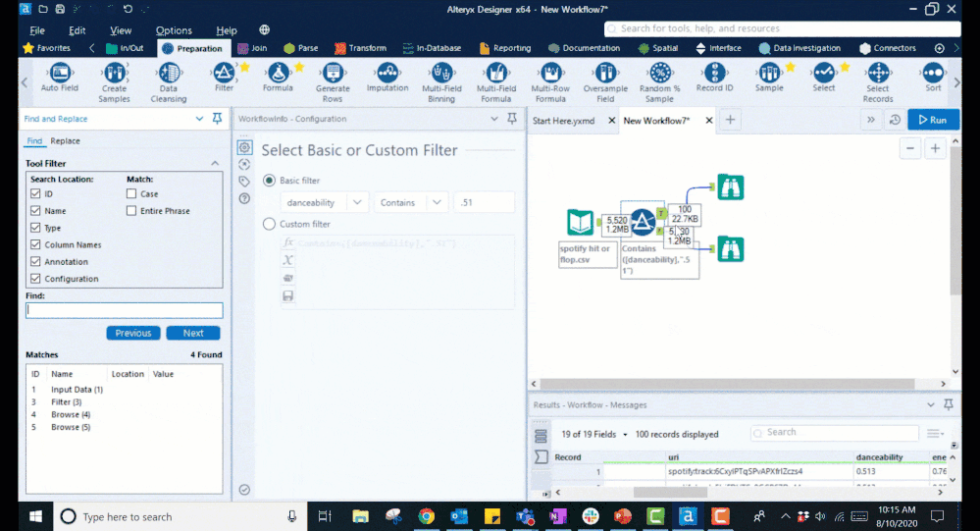
Task: Toggle the Type search location checkbox
Action: point(35,228)
